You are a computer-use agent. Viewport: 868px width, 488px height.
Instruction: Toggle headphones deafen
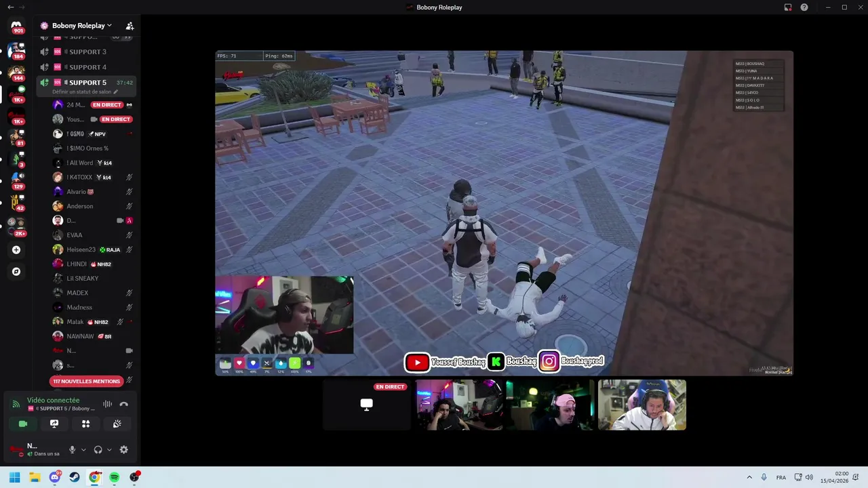click(x=98, y=449)
